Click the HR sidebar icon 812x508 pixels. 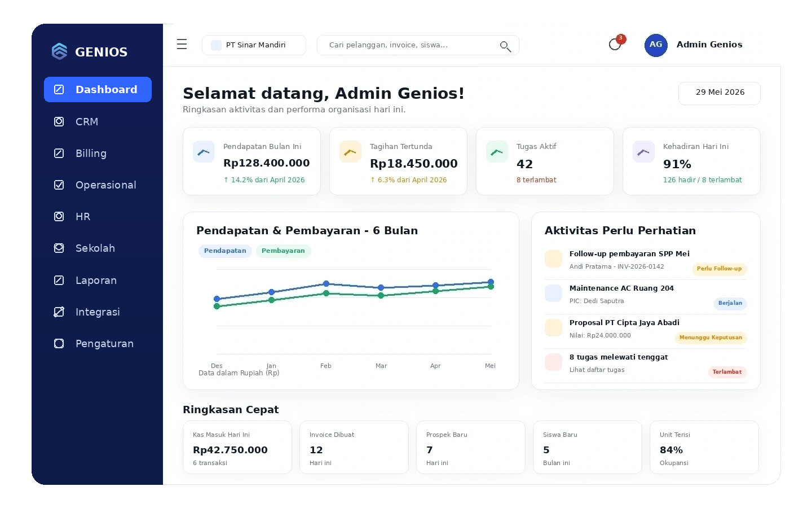[59, 216]
